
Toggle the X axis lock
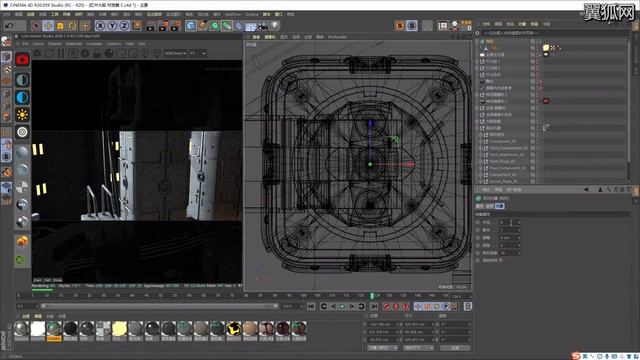(x=100, y=26)
